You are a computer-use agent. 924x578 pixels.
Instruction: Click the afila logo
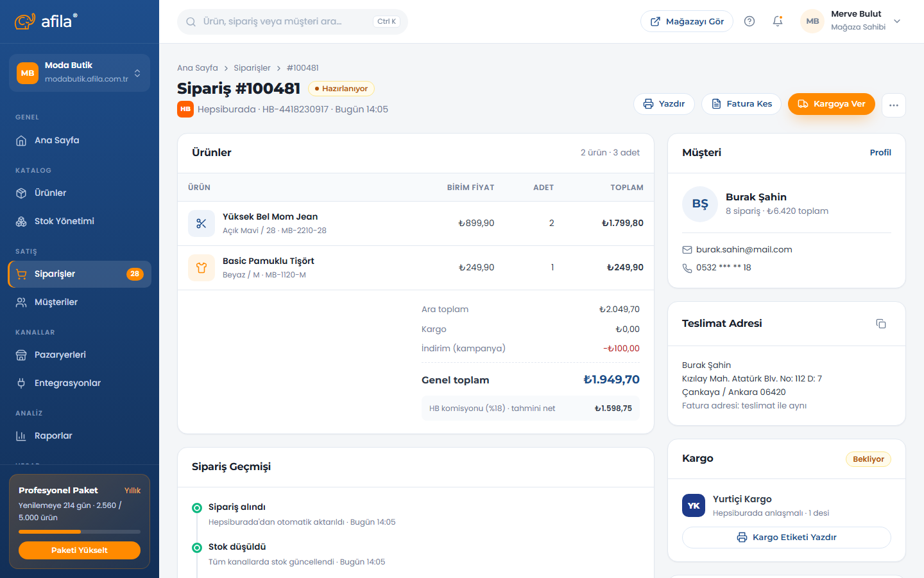click(x=46, y=21)
